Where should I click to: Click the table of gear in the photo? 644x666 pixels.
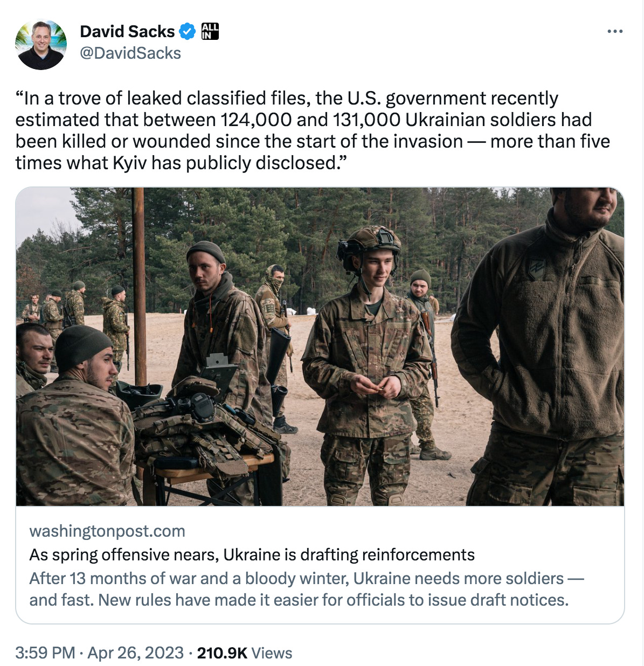tap(207, 436)
